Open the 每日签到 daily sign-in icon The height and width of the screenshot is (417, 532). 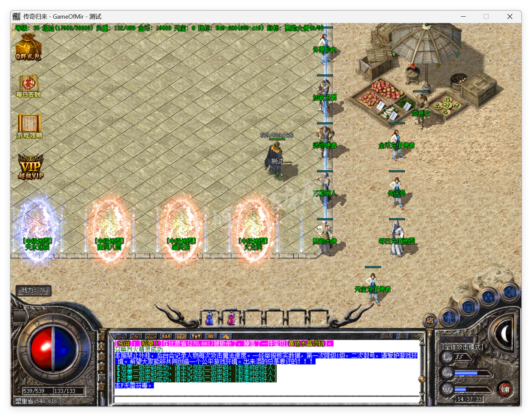point(28,86)
